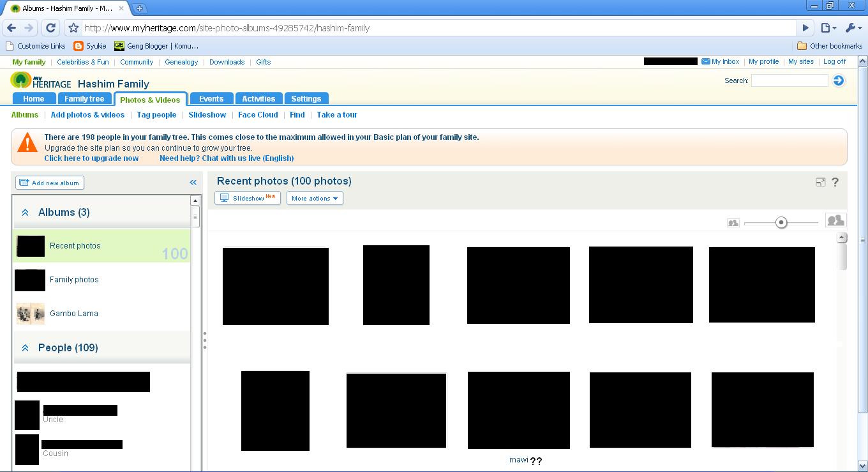The width and height of the screenshot is (868, 472).
Task: Open Community menu
Action: [x=137, y=63]
